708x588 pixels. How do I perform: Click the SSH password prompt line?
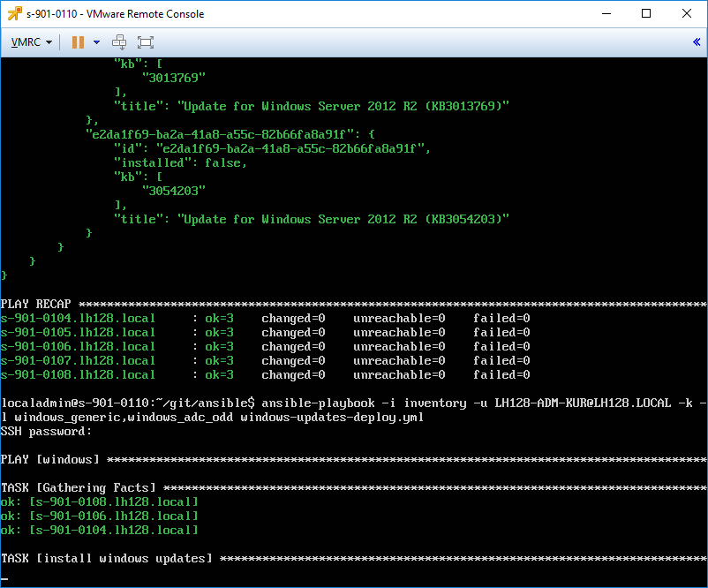tap(46, 432)
